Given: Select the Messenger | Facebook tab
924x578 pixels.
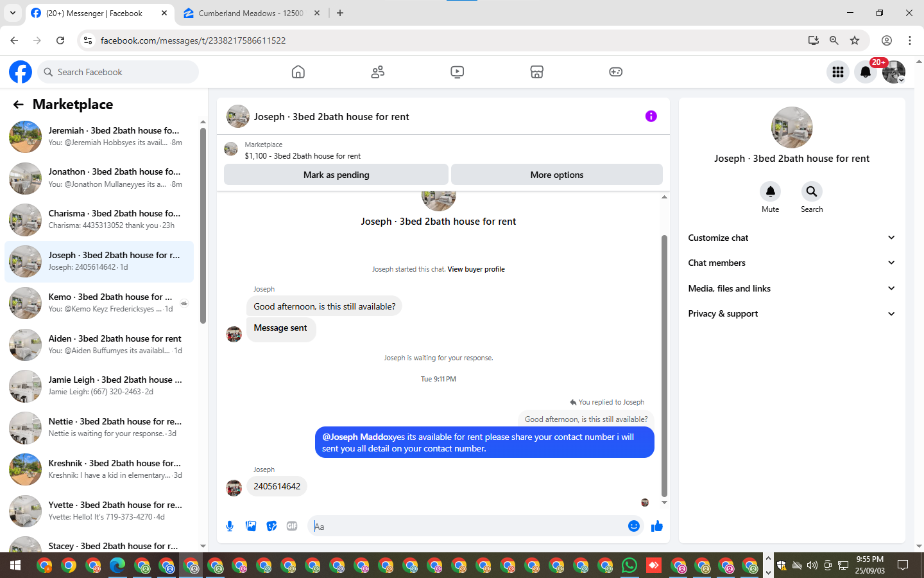Looking at the screenshot, I should pyautogui.click(x=99, y=13).
